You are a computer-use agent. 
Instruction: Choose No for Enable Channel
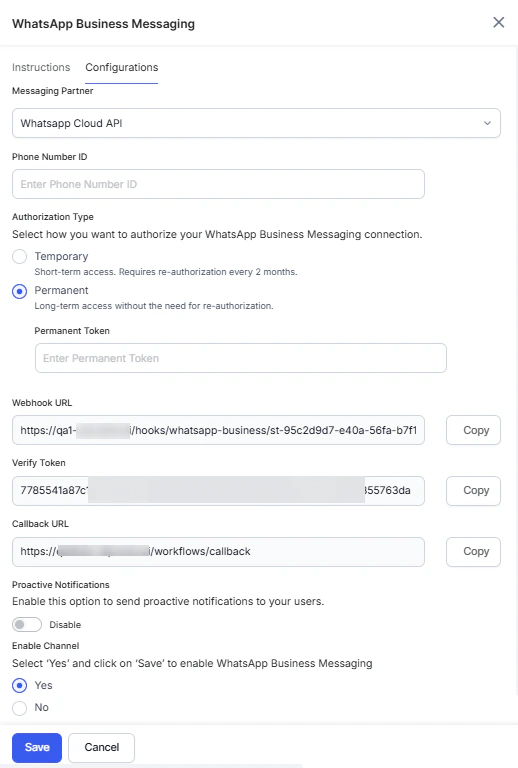pos(20,708)
